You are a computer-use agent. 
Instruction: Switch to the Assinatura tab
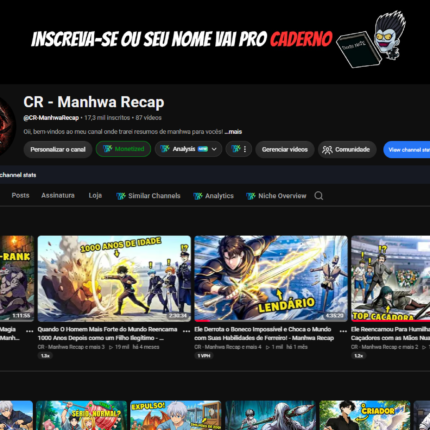[x=58, y=195]
